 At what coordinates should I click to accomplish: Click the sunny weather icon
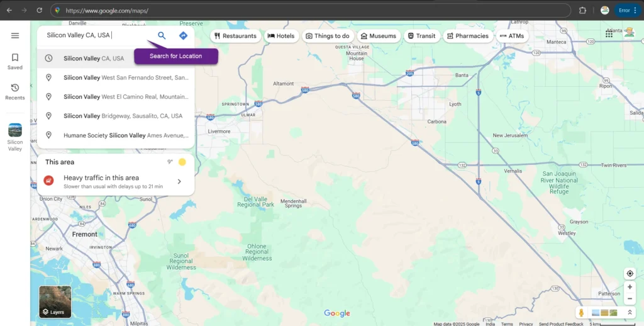(x=182, y=162)
